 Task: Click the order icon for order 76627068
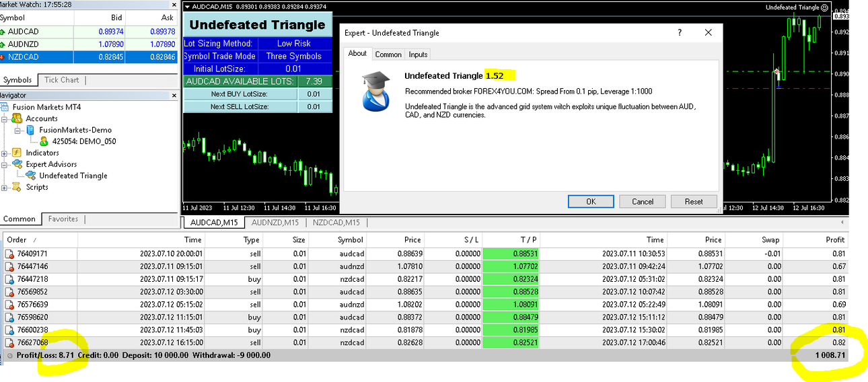9,343
